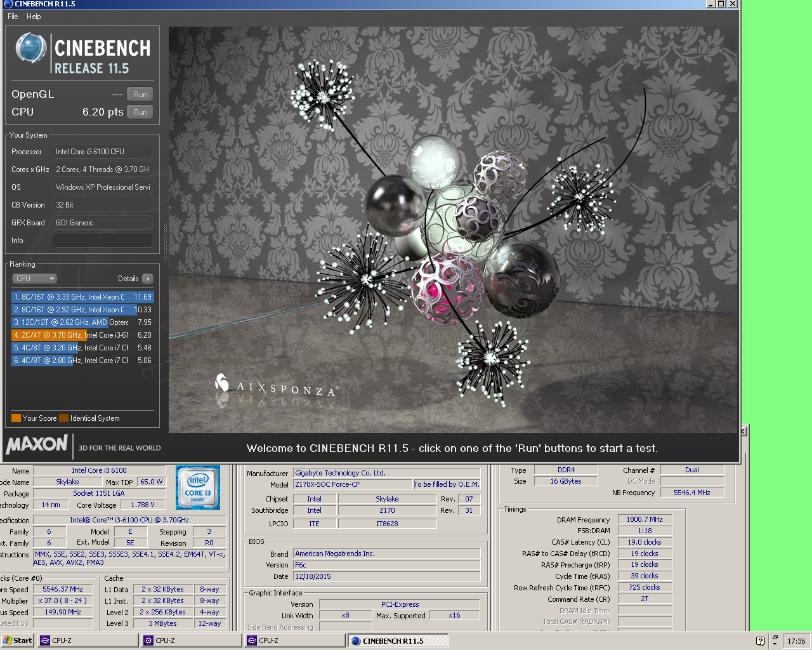Click the rendered Aixsponza scene image
This screenshot has height=650, width=812.
coord(453,230)
